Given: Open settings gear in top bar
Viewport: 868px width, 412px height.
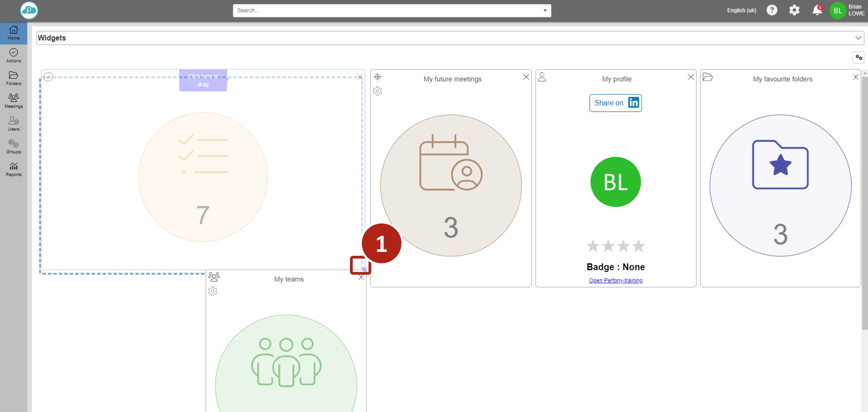Looking at the screenshot, I should point(794,11).
